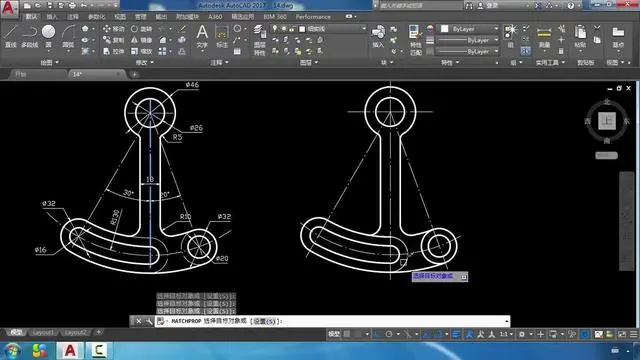This screenshot has height=360, width=640.
Task: Click the Settings (设置) command option
Action: point(264,321)
